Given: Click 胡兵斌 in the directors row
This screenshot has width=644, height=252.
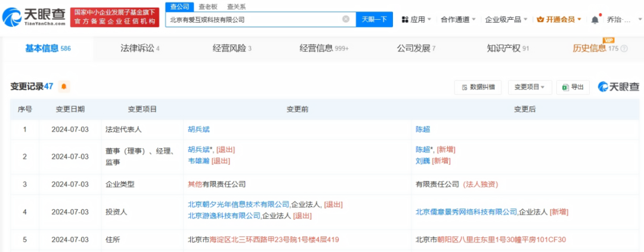Looking at the screenshot, I should click(x=199, y=149).
